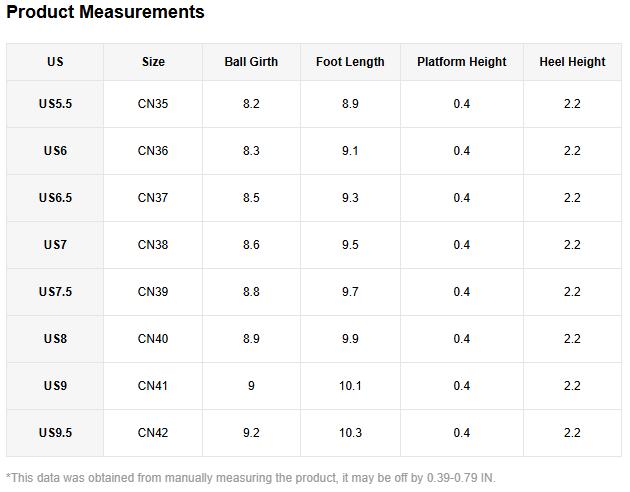Select the US7.5 row label
The width and height of the screenshot is (630, 492).
55,292
